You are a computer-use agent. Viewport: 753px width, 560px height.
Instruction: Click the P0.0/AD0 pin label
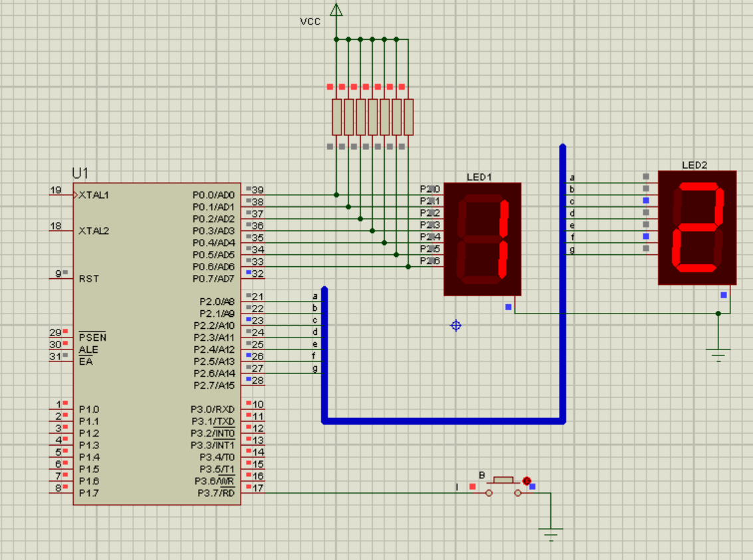pyautogui.click(x=213, y=195)
